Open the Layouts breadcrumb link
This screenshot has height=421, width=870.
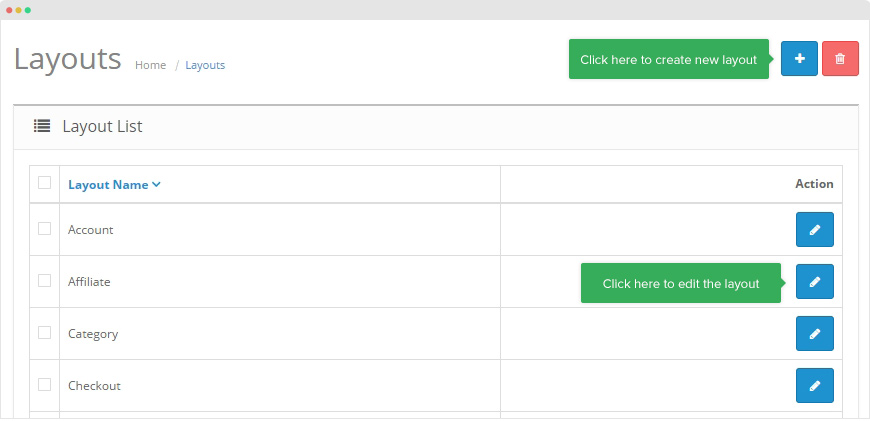point(205,65)
